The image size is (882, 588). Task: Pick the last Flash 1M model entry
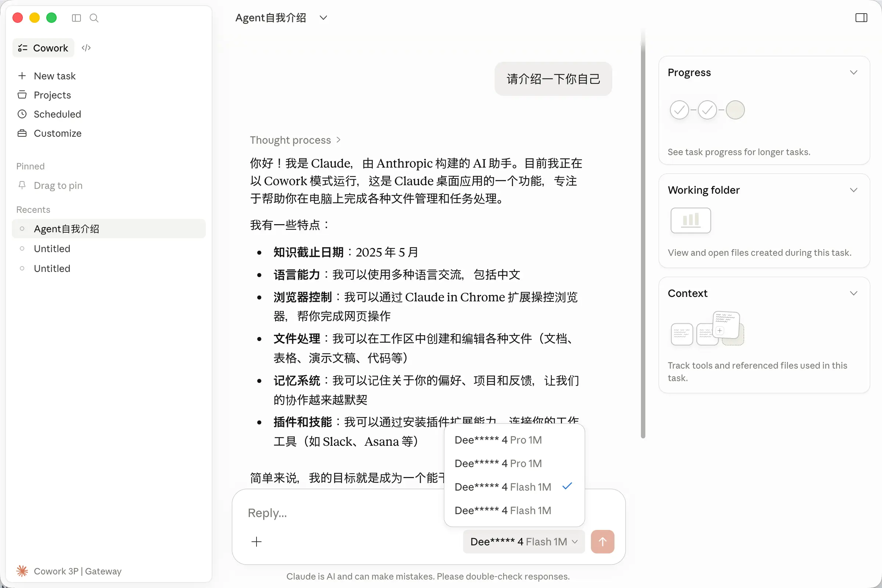tap(502, 510)
